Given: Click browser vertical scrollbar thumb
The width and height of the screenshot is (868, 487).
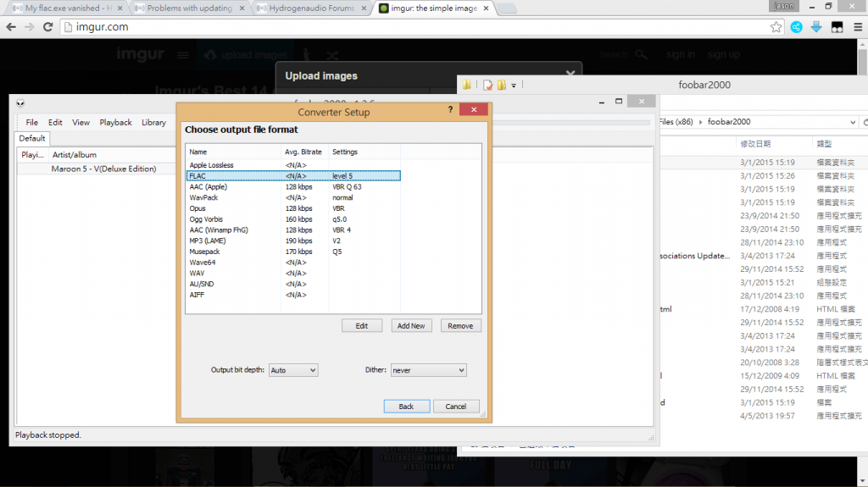Looking at the screenshot, I should [862, 62].
